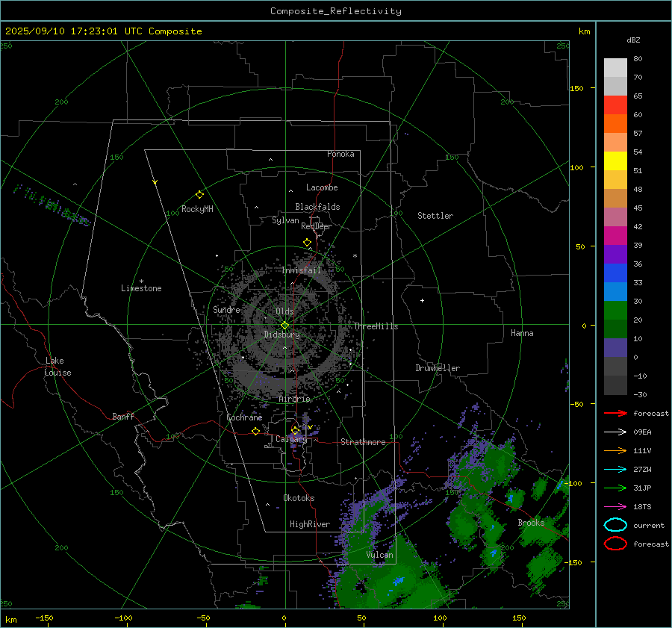The height and width of the screenshot is (628, 672).
Task: Click the magenta 18TS arrow legend icon
Action: click(x=615, y=507)
